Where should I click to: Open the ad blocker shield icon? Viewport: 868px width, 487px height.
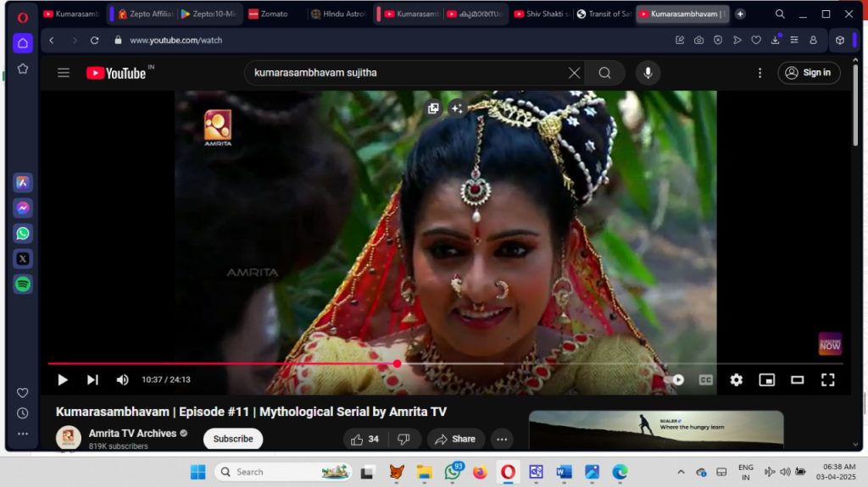pos(718,40)
